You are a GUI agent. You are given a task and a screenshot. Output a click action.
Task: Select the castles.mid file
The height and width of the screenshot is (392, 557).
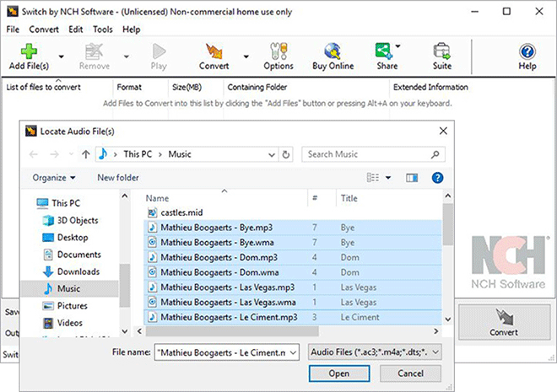(292, 212)
